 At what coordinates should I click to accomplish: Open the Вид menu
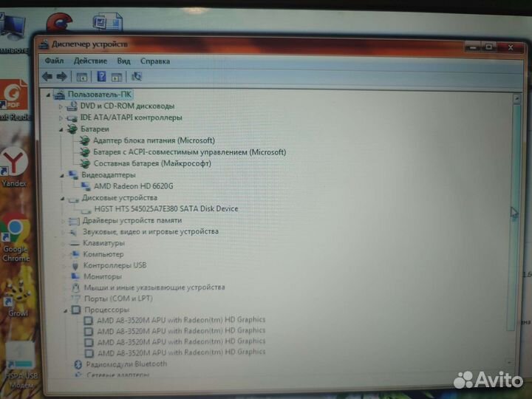coord(124,61)
